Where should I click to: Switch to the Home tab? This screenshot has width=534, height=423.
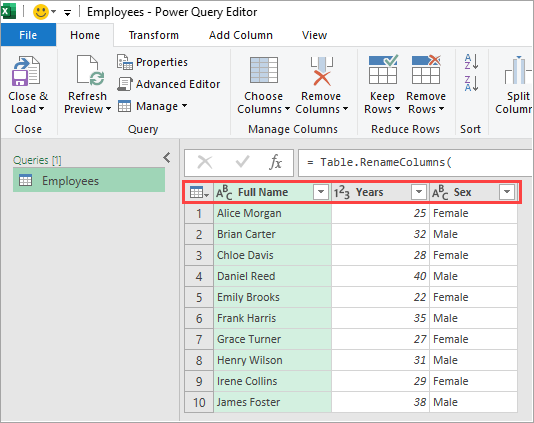tap(85, 35)
